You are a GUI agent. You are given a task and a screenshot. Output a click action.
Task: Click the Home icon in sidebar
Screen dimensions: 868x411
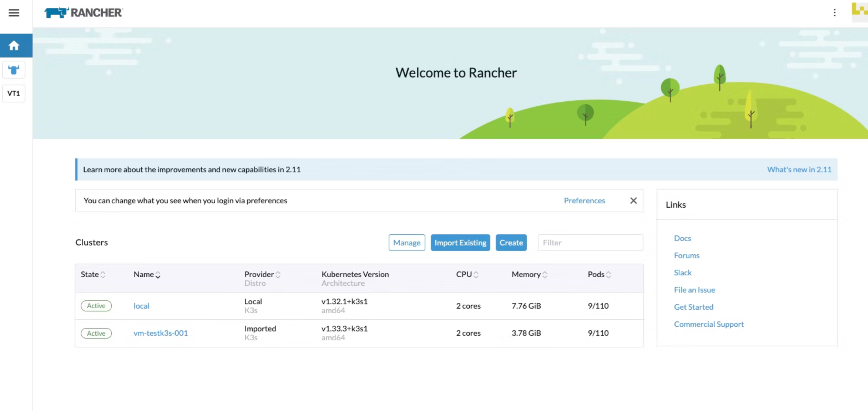[14, 45]
